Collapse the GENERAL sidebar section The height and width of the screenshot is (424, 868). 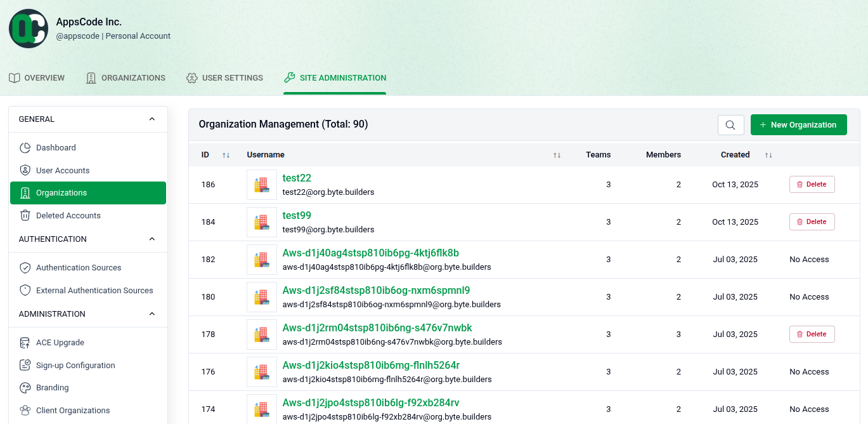tap(152, 119)
